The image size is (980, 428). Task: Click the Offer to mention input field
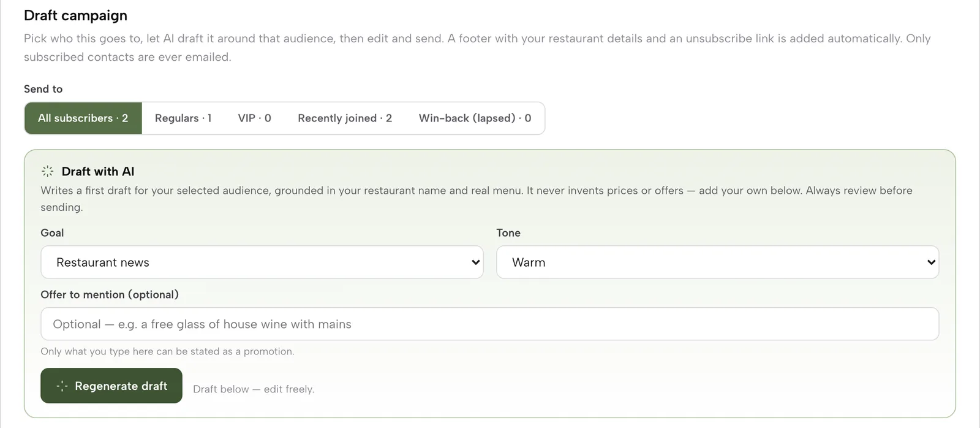point(489,324)
